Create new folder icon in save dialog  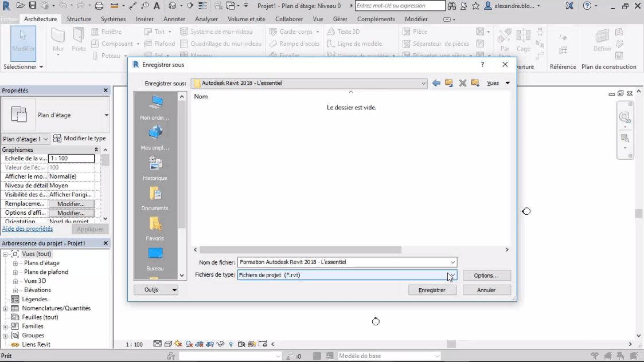click(x=475, y=83)
